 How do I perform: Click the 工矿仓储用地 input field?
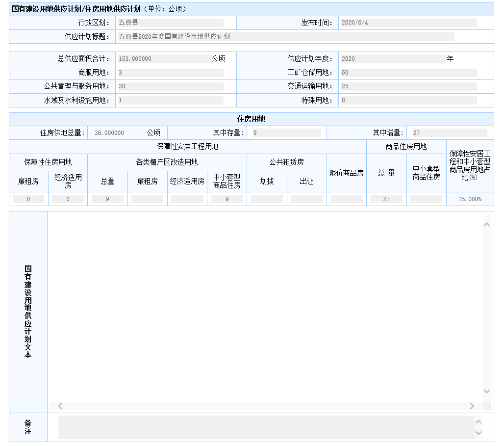point(407,73)
